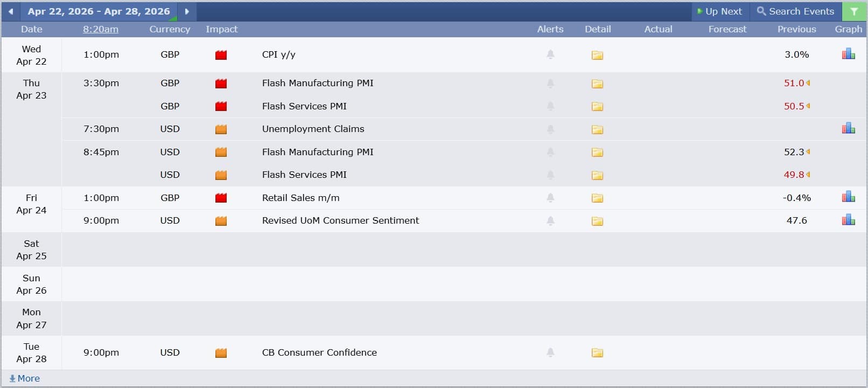Screen dimensions: 868x388
Task: Open the Apr 22 - Apr 28 date range picker
Action: [99, 11]
